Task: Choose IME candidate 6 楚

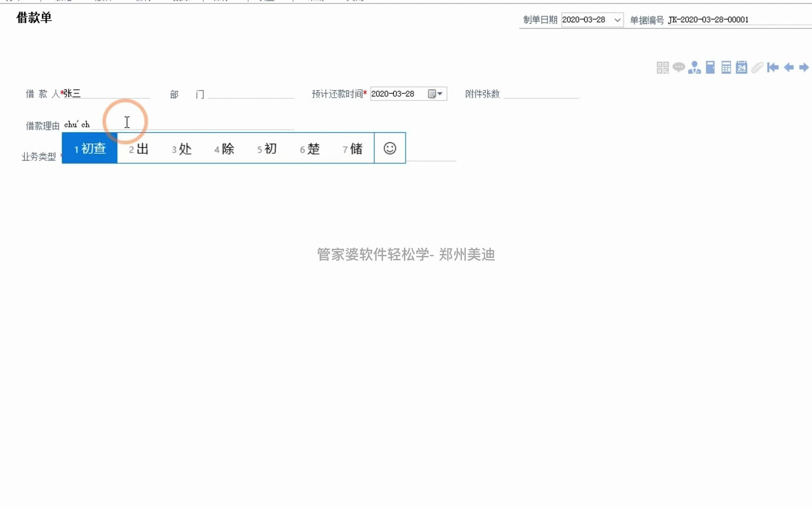Action: point(310,149)
